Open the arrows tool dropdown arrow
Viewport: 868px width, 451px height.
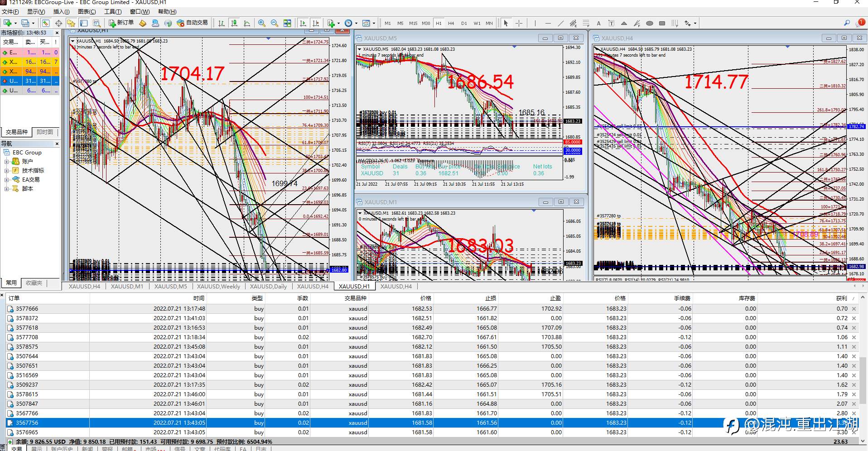point(695,23)
